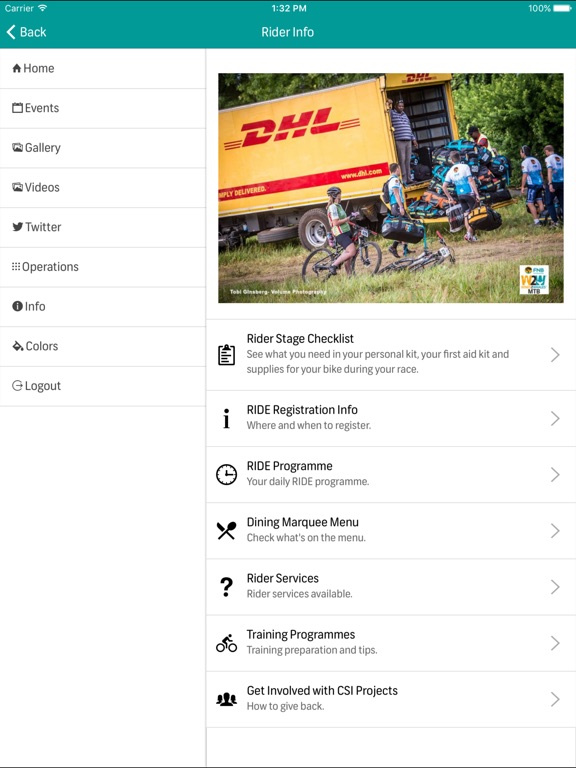The height and width of the screenshot is (768, 576).
Task: Select Events in the sidebar menu
Action: point(103,108)
